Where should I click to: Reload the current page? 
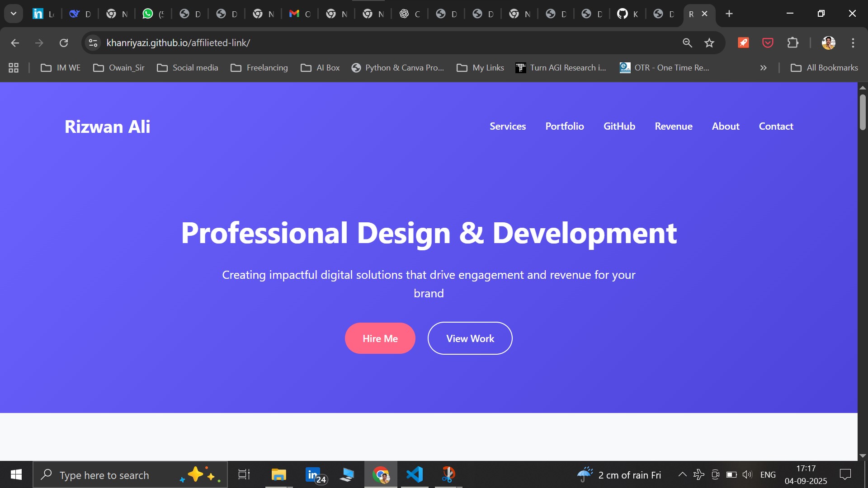coord(64,43)
